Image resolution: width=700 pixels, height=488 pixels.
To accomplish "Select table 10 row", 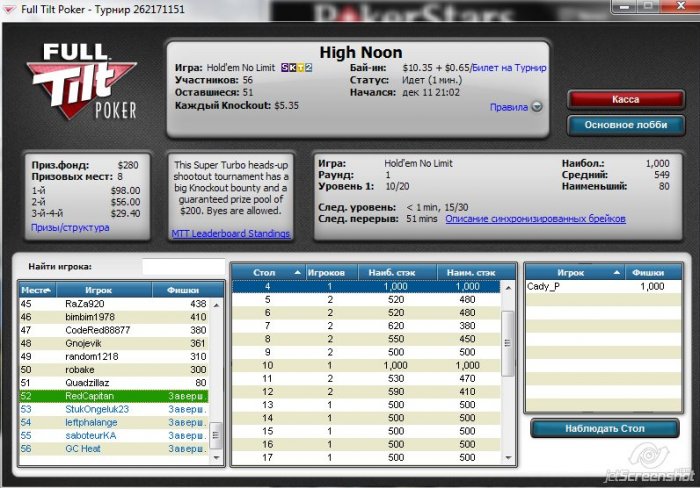I will 366,366.
